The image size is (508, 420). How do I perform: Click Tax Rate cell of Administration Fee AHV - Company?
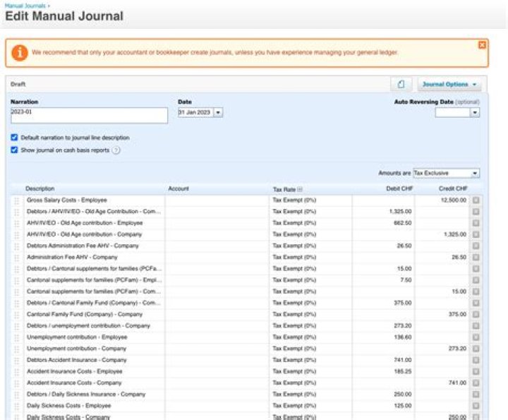(311, 258)
